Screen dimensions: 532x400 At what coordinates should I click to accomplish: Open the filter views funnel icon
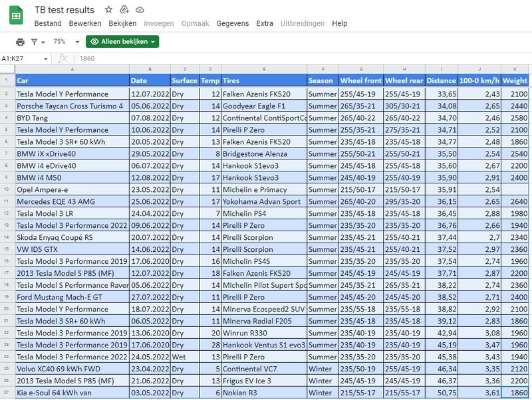click(35, 42)
